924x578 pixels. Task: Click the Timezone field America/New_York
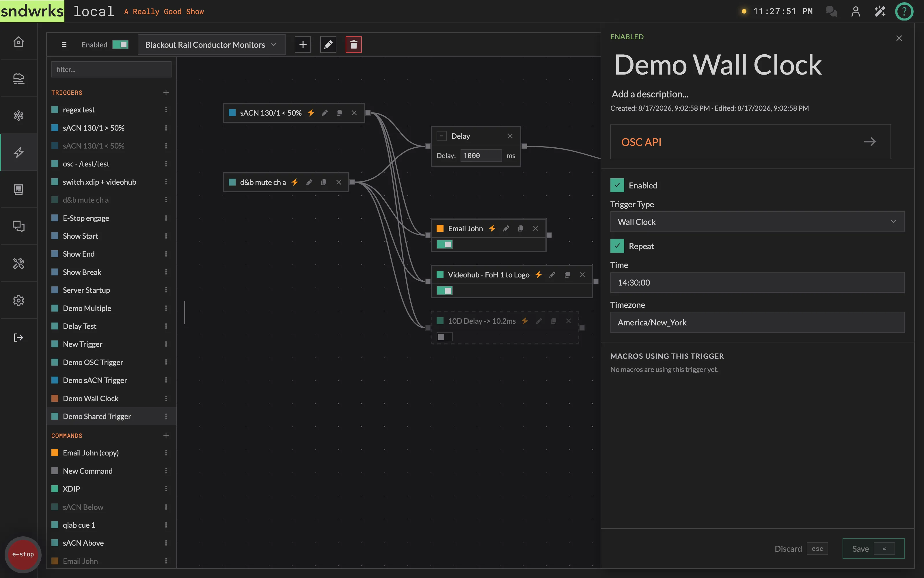[x=757, y=322]
